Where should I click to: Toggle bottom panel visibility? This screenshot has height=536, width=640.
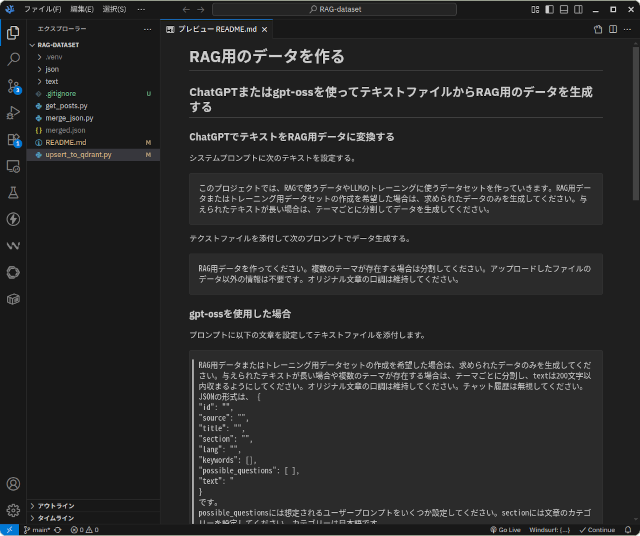click(564, 9)
